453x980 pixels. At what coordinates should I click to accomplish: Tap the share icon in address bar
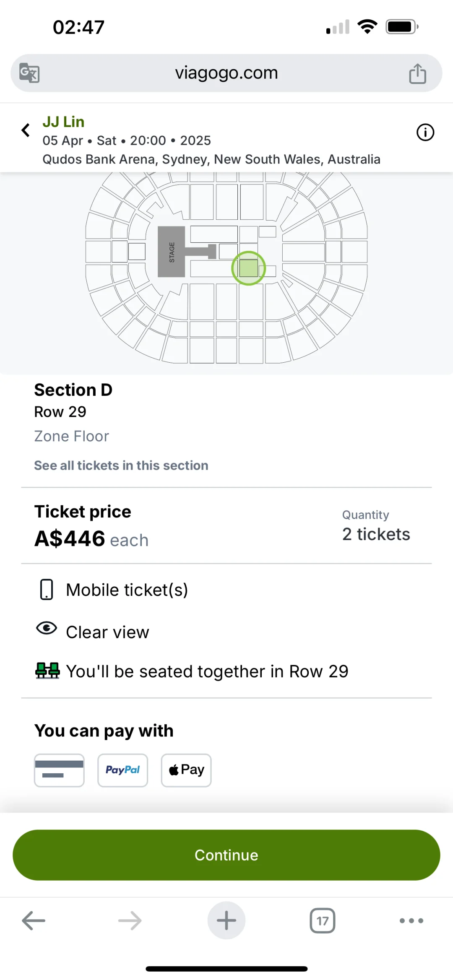pyautogui.click(x=417, y=73)
